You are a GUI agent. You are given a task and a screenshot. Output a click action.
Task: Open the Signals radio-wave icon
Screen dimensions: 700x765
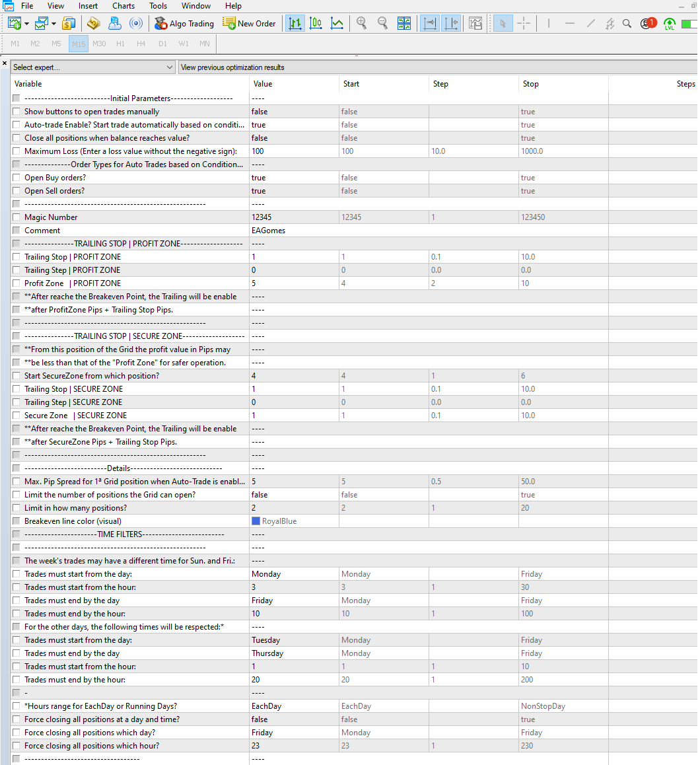[136, 23]
